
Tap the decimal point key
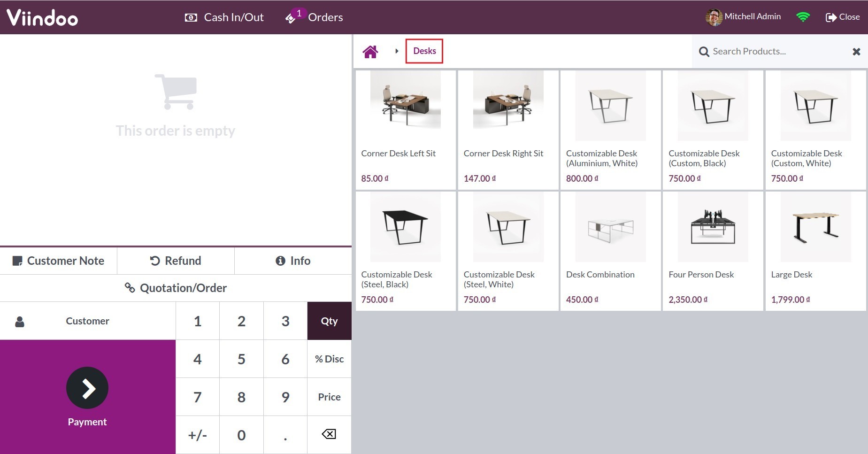285,435
